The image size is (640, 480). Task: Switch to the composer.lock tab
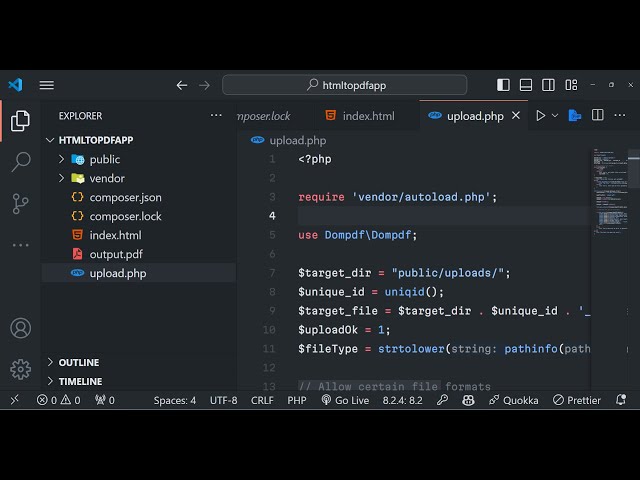[x=264, y=116]
